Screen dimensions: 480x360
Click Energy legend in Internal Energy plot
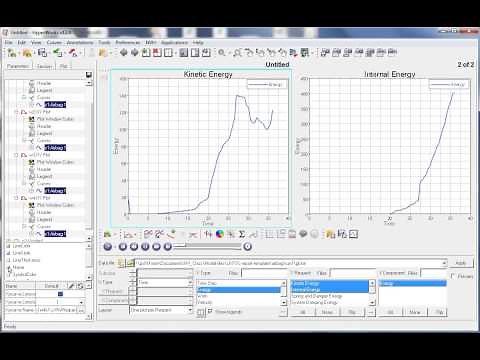tap(449, 84)
